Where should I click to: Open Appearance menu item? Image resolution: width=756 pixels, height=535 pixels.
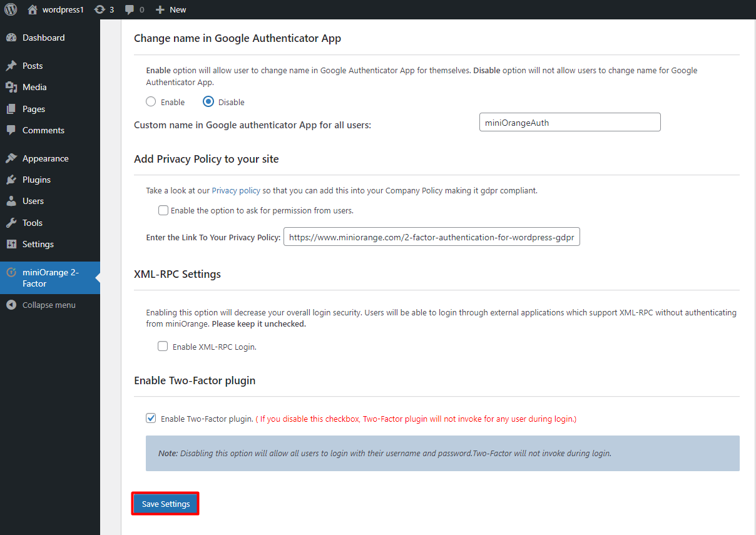click(x=50, y=158)
